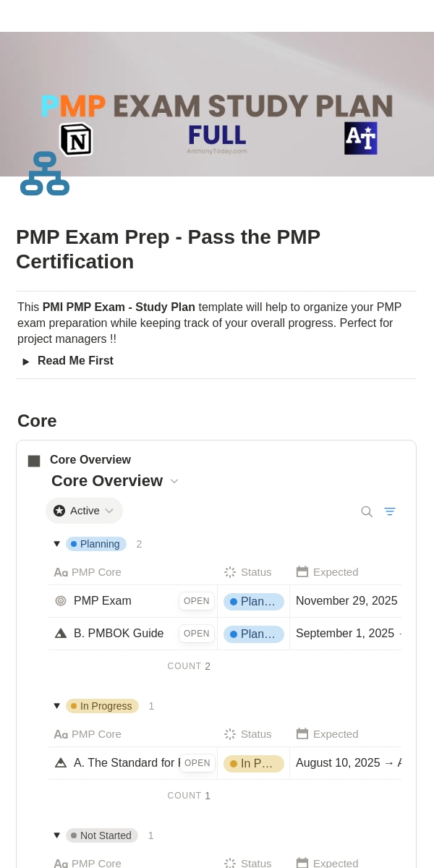Collapse the In Progress group

tap(56, 706)
